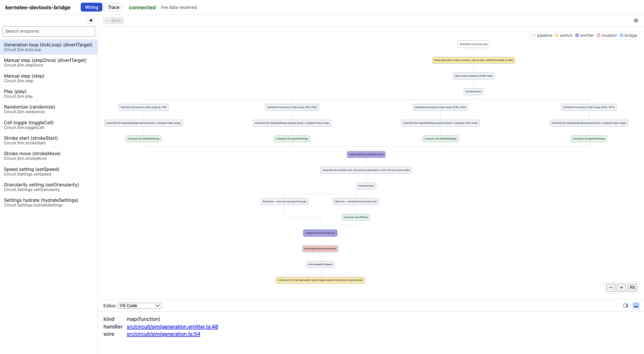Select Play (play) endpoint
This screenshot has height=354, width=644.
click(x=49, y=94)
